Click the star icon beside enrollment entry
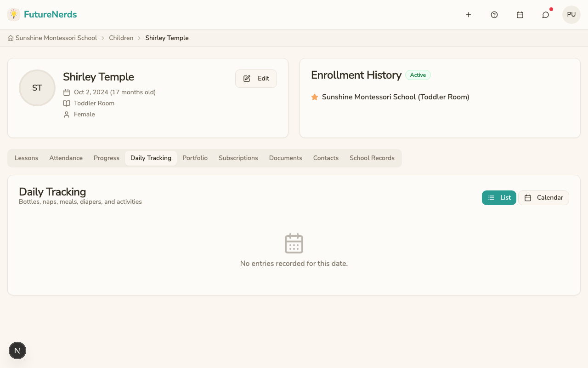588x368 pixels. pyautogui.click(x=315, y=97)
